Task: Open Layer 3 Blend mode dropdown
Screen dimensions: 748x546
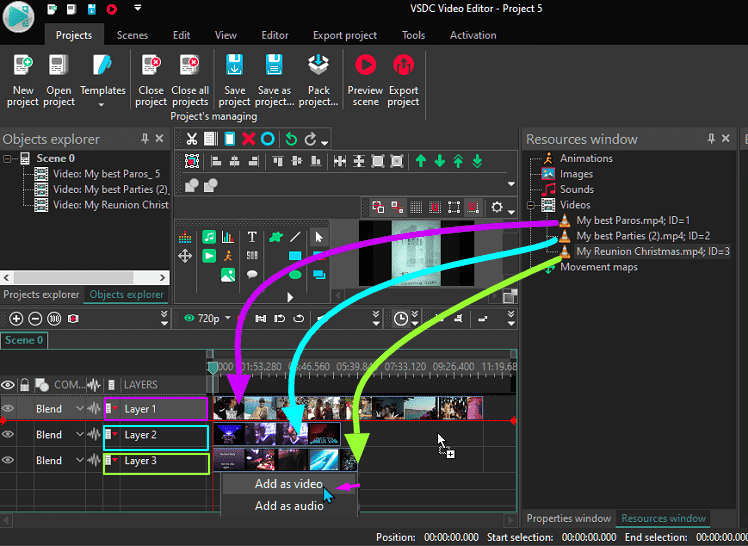Action: (80, 460)
